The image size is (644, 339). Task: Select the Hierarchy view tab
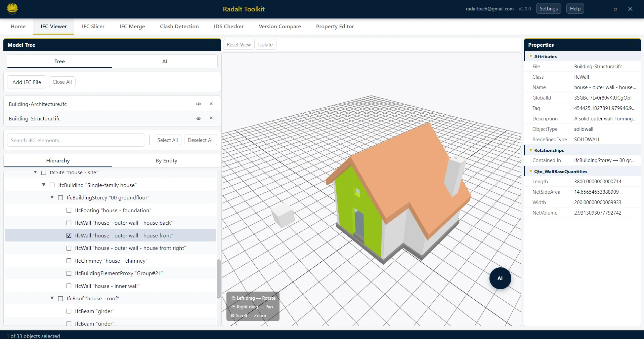tap(58, 160)
